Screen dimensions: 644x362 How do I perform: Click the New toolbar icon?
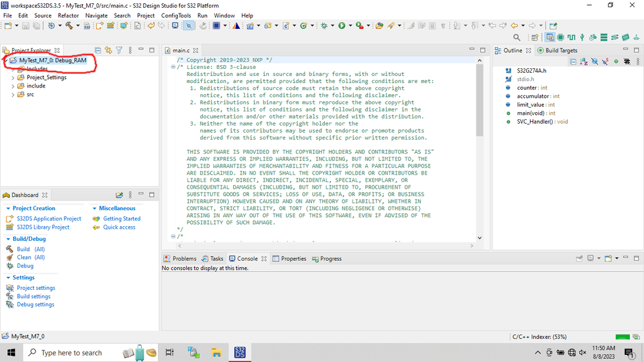8,26
